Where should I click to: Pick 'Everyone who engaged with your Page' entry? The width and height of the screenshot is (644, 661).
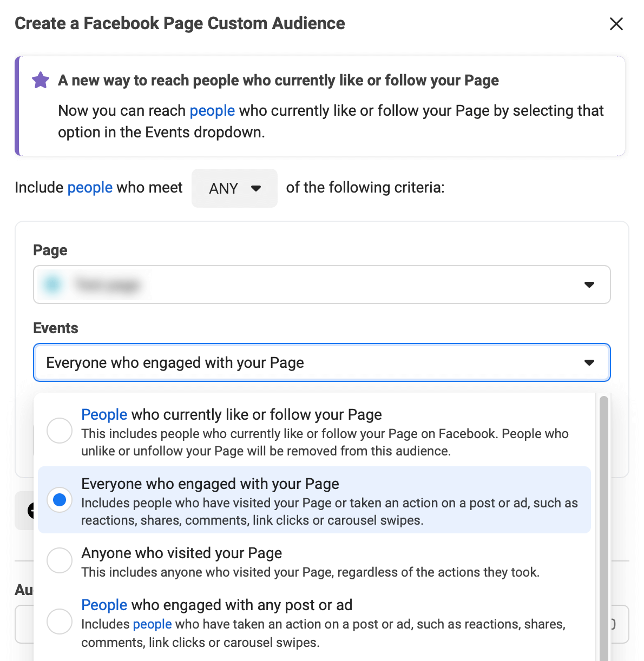tap(314, 500)
